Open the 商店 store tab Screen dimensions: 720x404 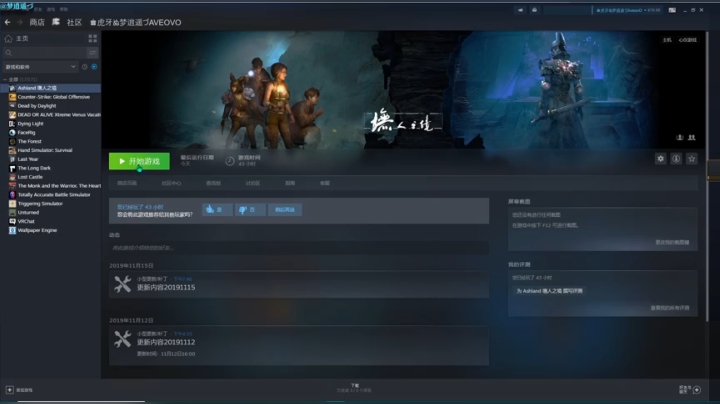(x=37, y=22)
